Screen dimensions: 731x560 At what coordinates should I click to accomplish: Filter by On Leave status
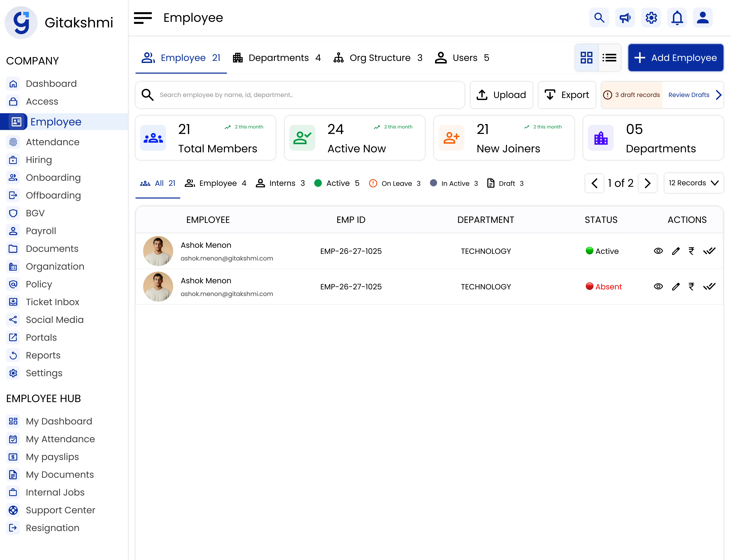(x=395, y=183)
